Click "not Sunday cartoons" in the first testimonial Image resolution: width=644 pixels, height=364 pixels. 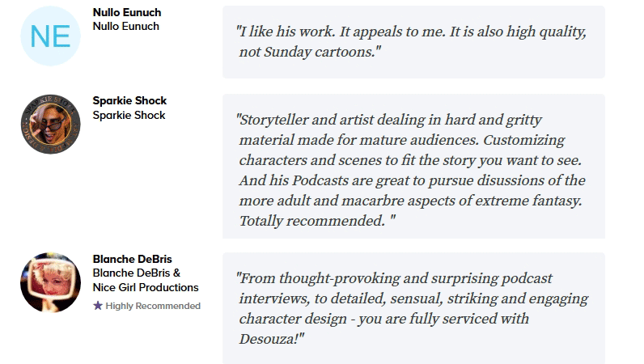[309, 52]
